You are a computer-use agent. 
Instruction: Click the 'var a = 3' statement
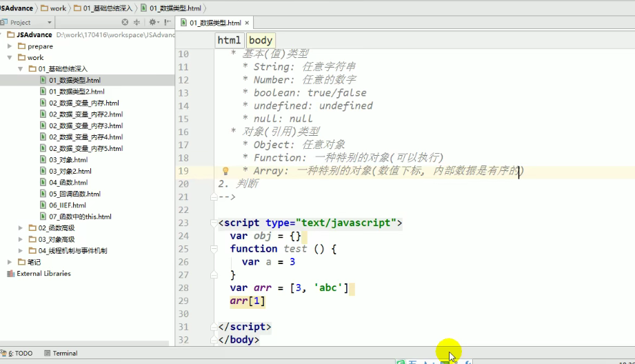(x=268, y=262)
